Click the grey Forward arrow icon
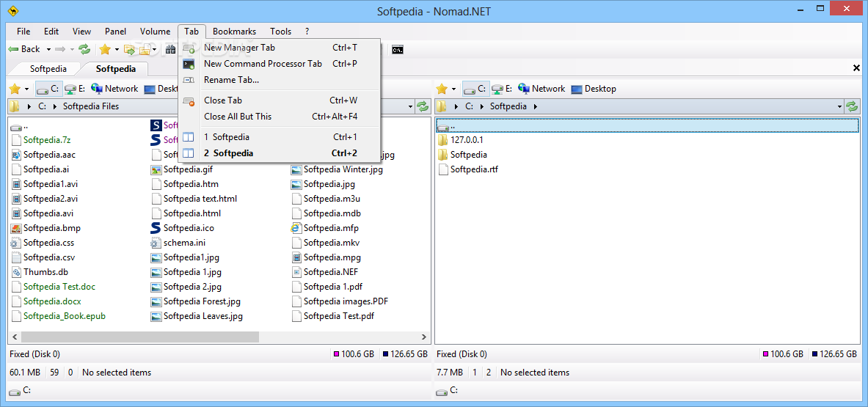 point(59,49)
